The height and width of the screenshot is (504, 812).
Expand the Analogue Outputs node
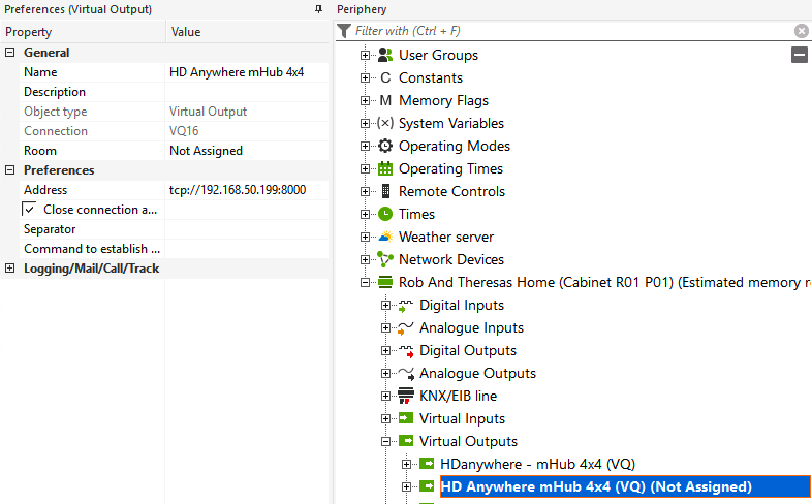[x=386, y=373]
